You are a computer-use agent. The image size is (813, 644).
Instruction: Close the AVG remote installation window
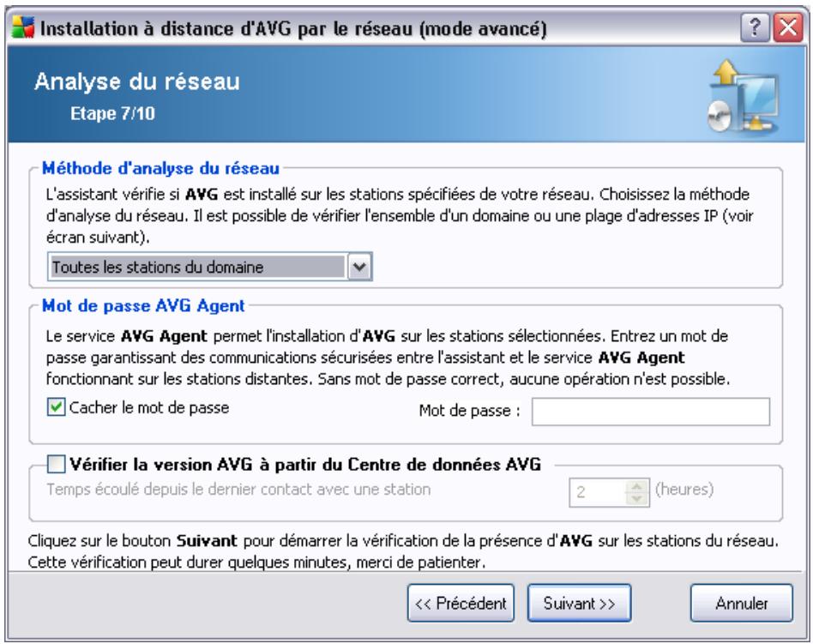787,27
